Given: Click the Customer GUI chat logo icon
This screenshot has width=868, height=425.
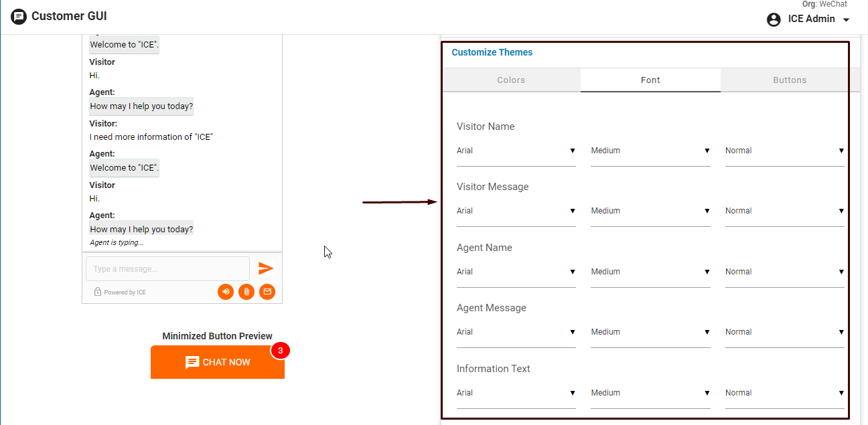Looking at the screenshot, I should [19, 17].
